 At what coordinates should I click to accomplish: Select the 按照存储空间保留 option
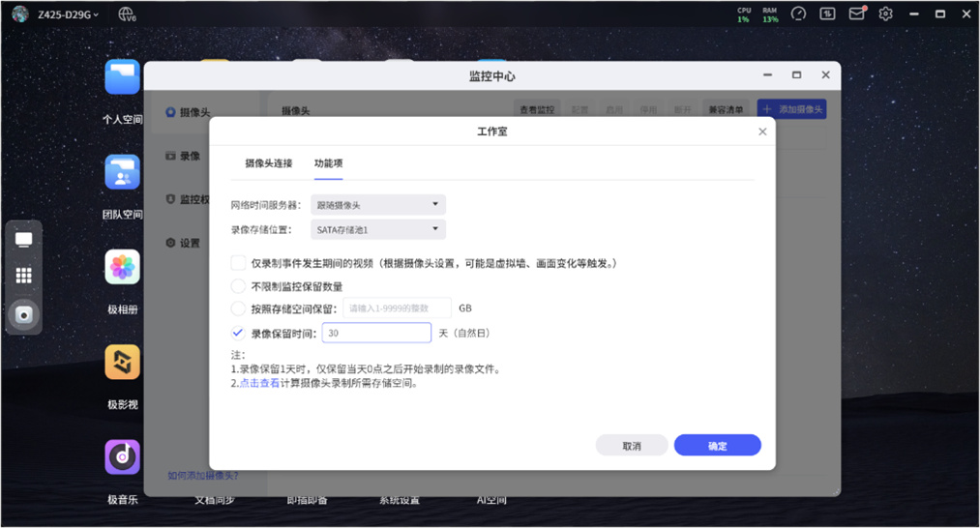point(238,308)
